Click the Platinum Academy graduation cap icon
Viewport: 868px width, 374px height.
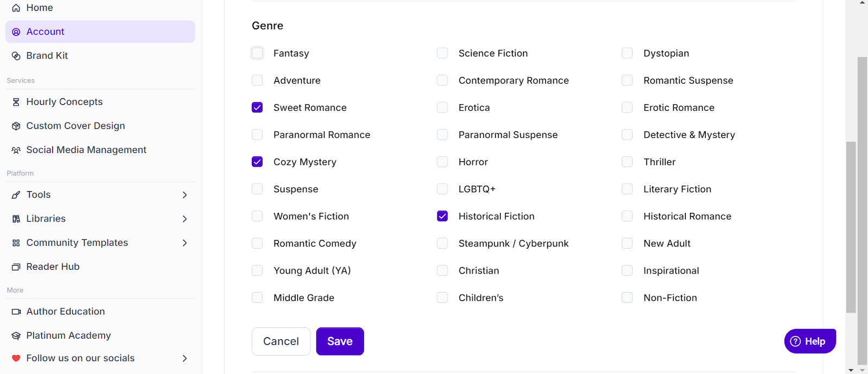pyautogui.click(x=16, y=336)
